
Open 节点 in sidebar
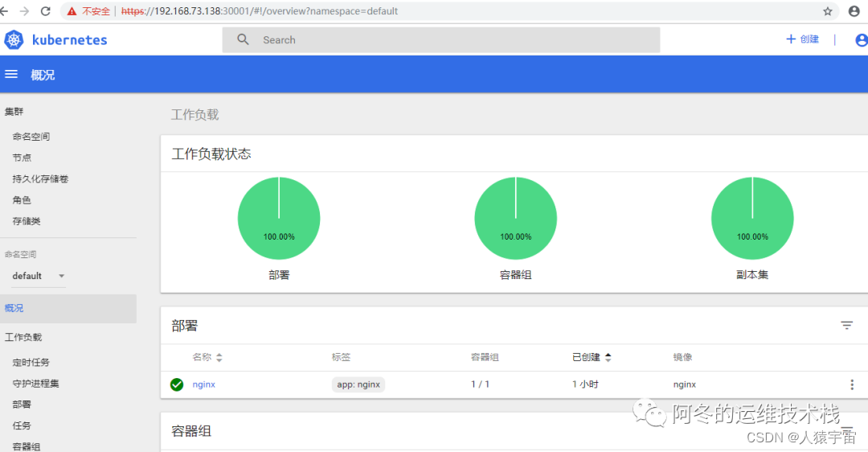23,158
